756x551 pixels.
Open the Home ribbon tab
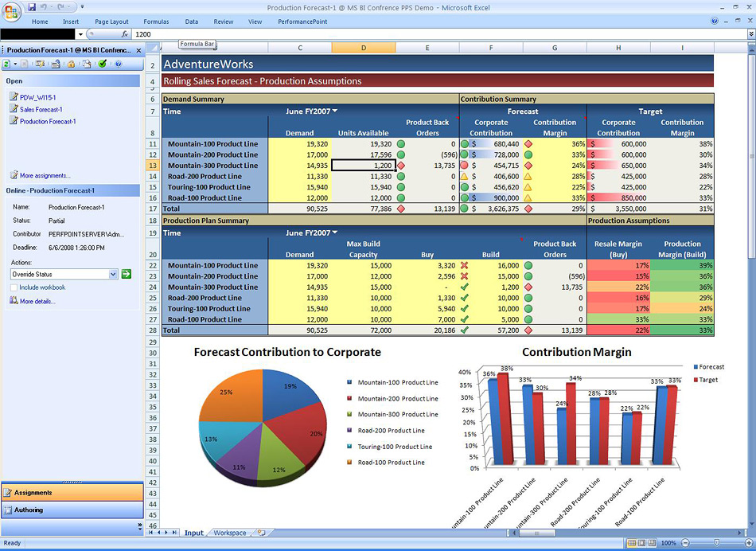point(40,21)
